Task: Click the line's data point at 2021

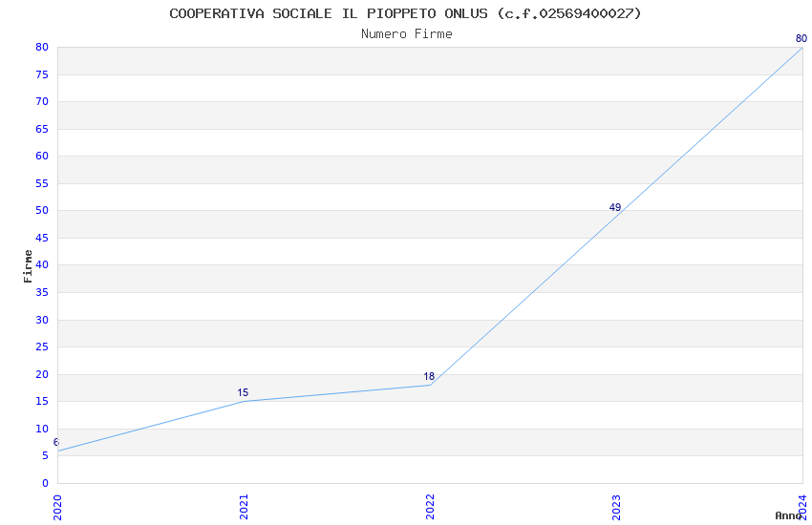Action: pyautogui.click(x=244, y=401)
